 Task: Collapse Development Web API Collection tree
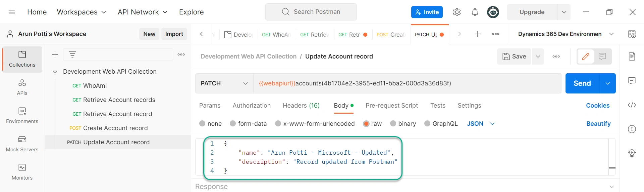(55, 72)
